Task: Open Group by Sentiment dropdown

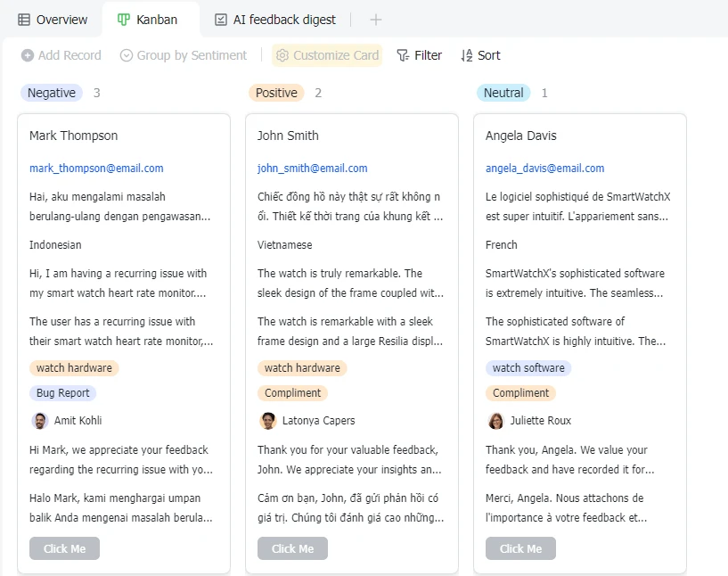Action: [184, 55]
